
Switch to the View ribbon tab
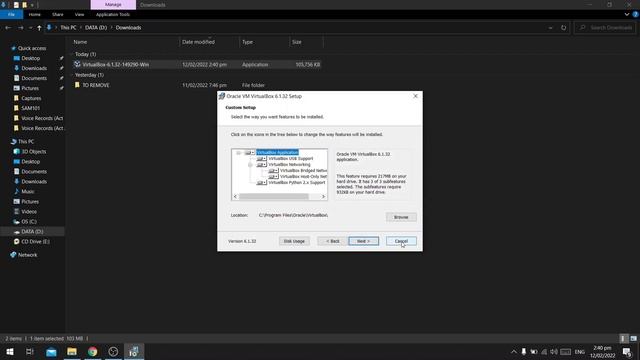[x=79, y=14]
